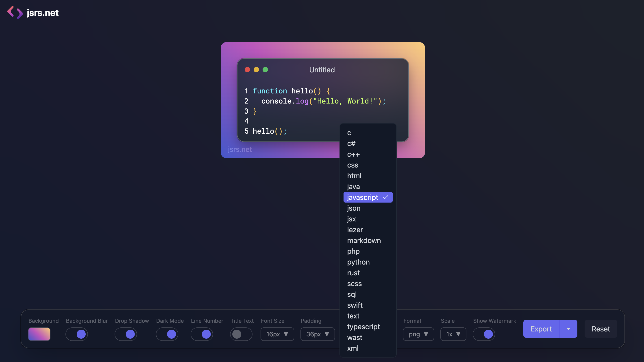Enable the Title Text toggle

(241, 334)
